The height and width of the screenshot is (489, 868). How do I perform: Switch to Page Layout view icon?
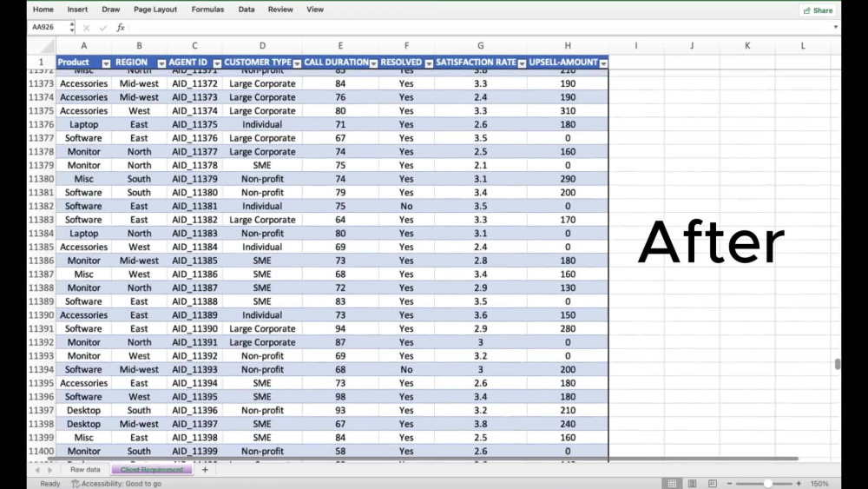tap(692, 484)
